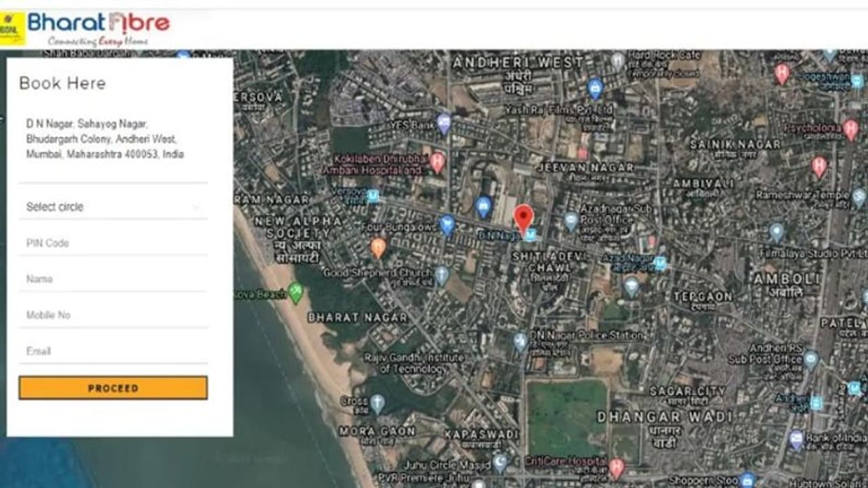Open the Select circle dropdown
The height and width of the screenshot is (488, 868).
click(113, 207)
